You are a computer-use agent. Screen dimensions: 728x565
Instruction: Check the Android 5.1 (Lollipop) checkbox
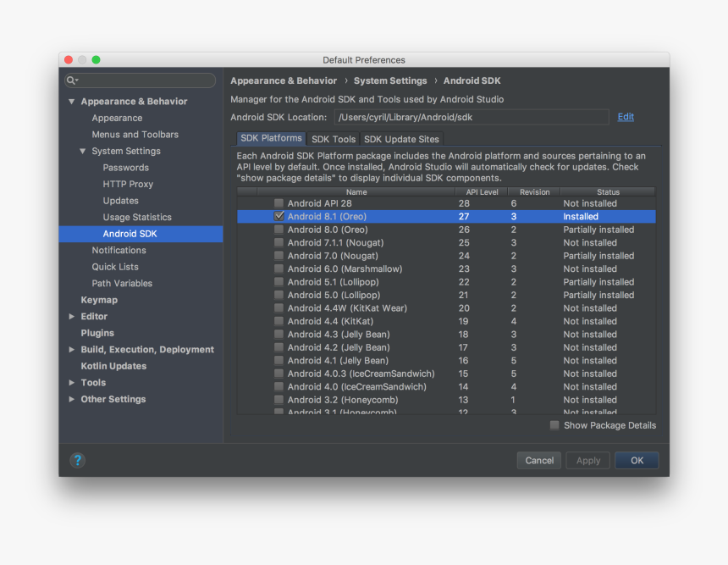[x=279, y=281]
